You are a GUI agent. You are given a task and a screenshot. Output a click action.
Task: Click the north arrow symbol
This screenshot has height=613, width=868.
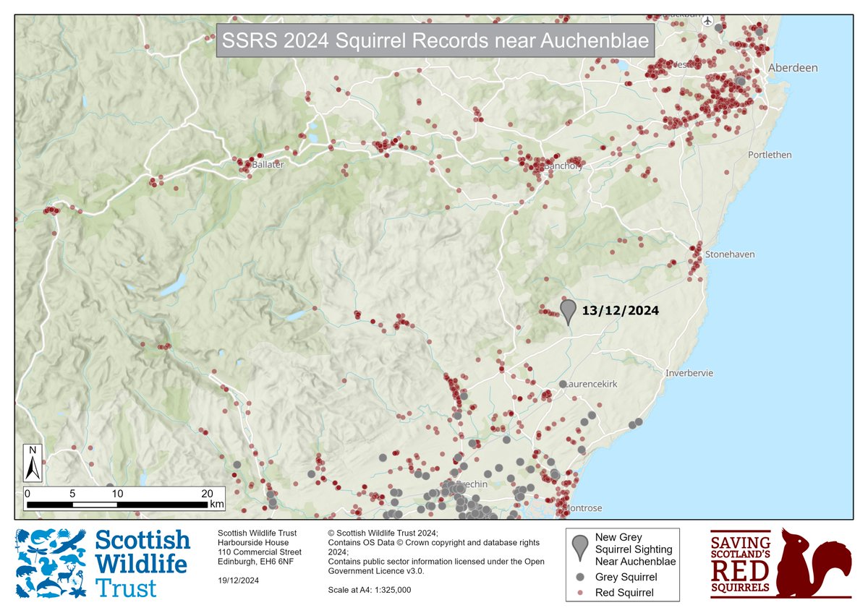pos(32,463)
